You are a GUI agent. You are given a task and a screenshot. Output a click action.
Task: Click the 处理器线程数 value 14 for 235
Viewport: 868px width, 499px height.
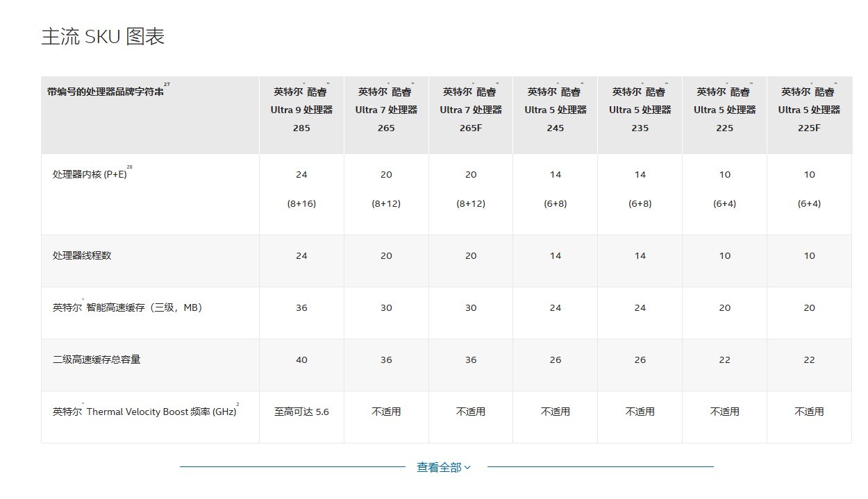coord(640,255)
